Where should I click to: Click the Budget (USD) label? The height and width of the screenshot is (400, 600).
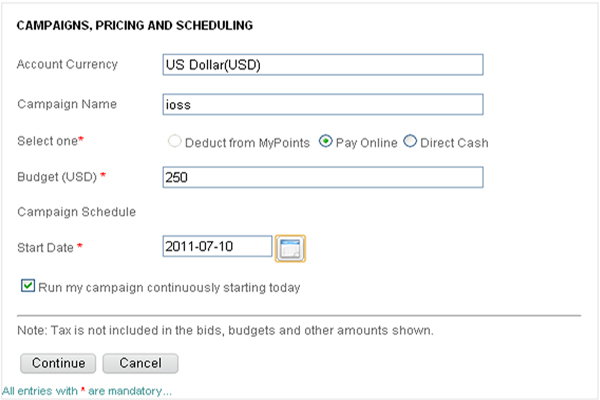57,177
